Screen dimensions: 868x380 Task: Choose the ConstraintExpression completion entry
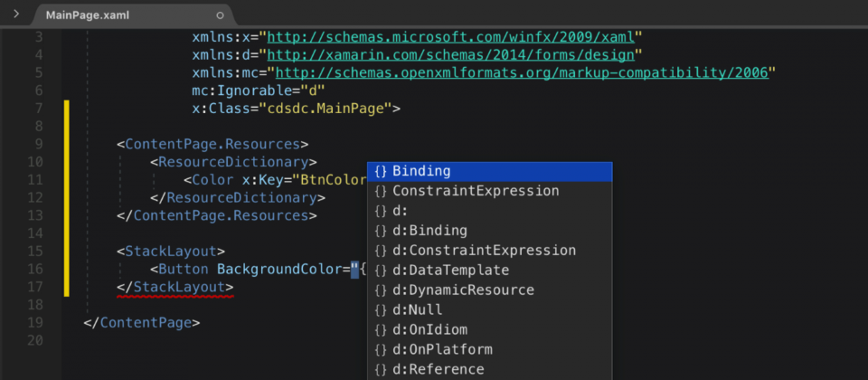click(490, 191)
